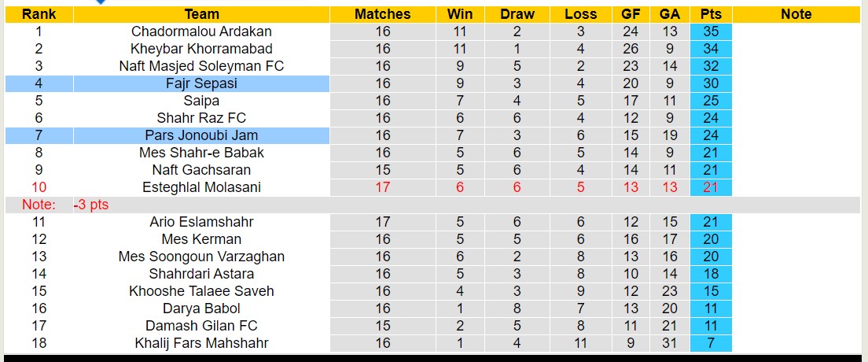Click the Win column header
868x362 pixels.
coord(460,14)
